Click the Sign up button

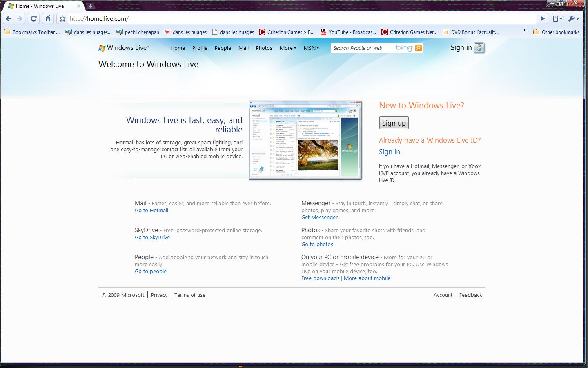coord(394,123)
